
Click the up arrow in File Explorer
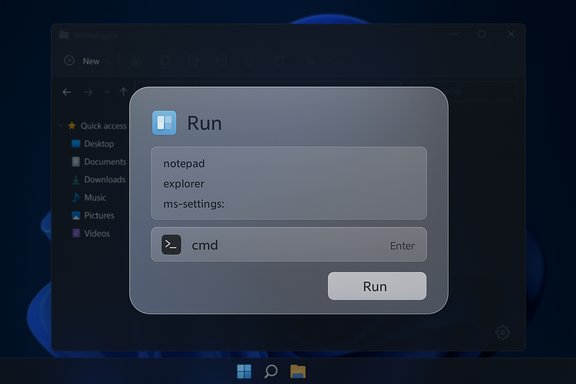click(123, 92)
